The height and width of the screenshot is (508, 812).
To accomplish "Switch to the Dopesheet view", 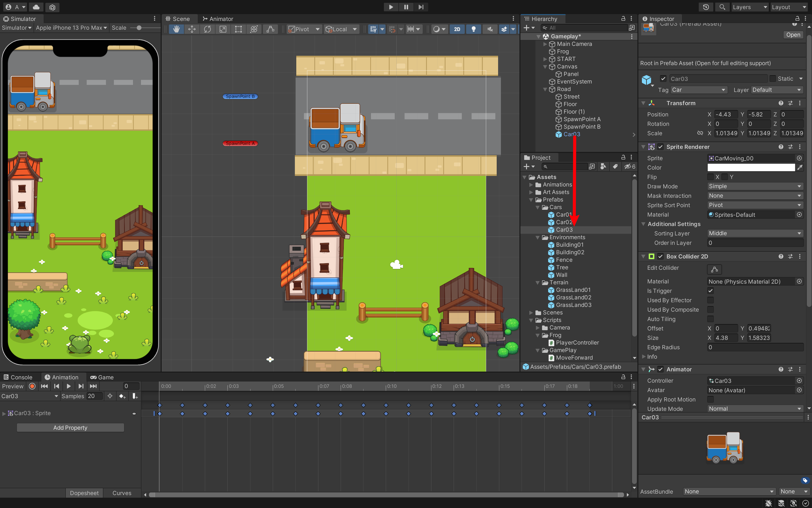I will [84, 493].
